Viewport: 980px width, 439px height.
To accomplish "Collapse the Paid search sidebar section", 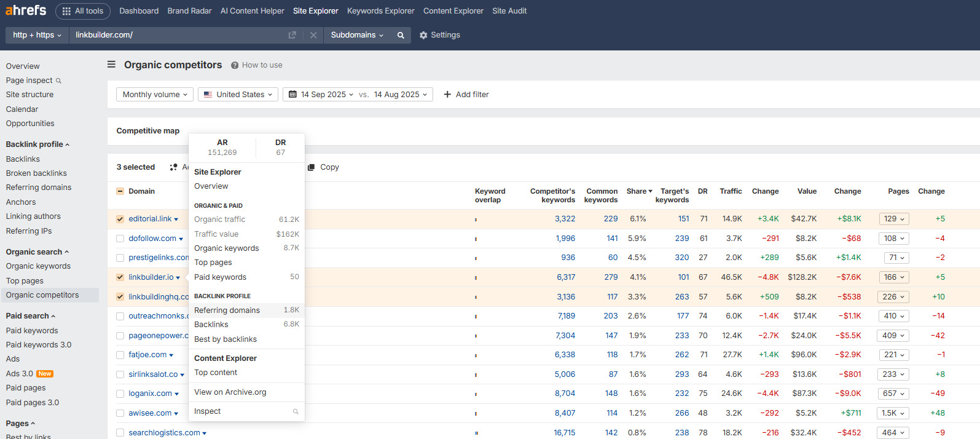I will pos(31,316).
